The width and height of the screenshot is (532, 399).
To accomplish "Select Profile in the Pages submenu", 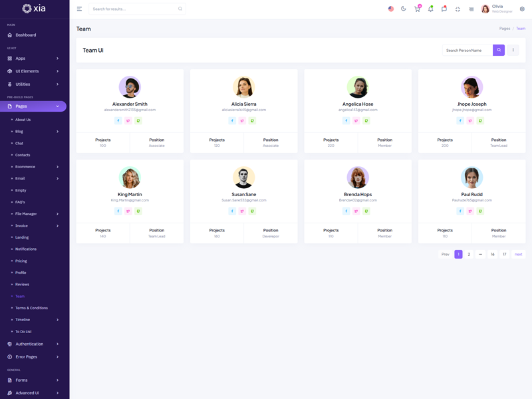I will coord(21,273).
